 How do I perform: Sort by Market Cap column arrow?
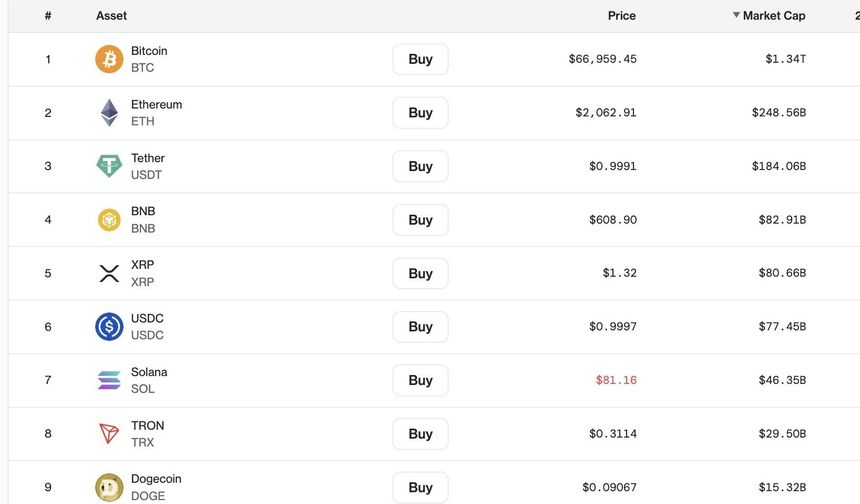coord(737,16)
